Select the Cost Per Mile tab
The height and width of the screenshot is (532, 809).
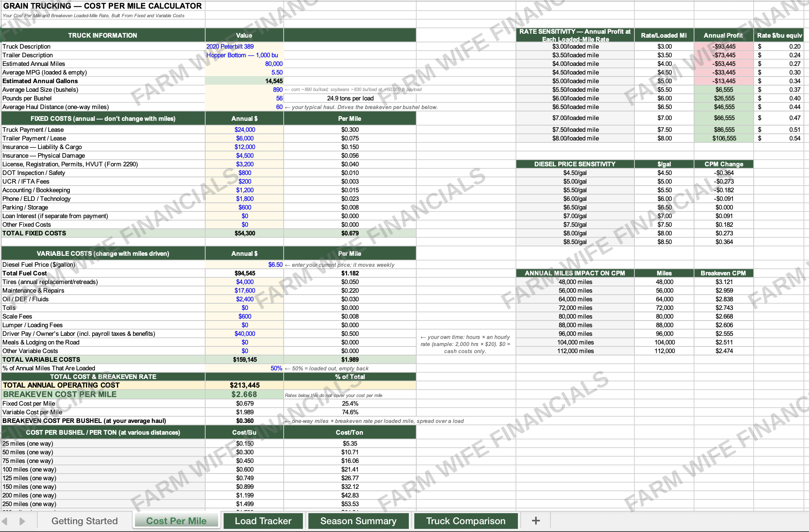(176, 521)
